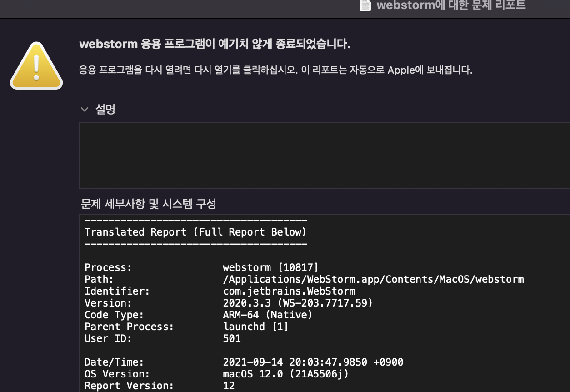Click version '2020.3.3 (WS-203.7717.59)'
This screenshot has height=392, width=570.
point(298,303)
